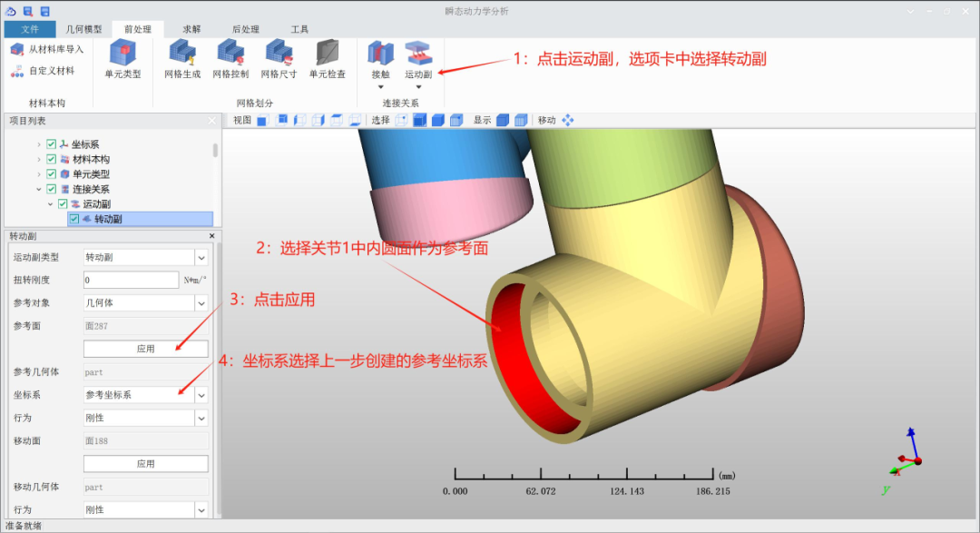Collapse the 运动副 tree node
Viewport: 980px width, 533px height.
pyautogui.click(x=50, y=204)
